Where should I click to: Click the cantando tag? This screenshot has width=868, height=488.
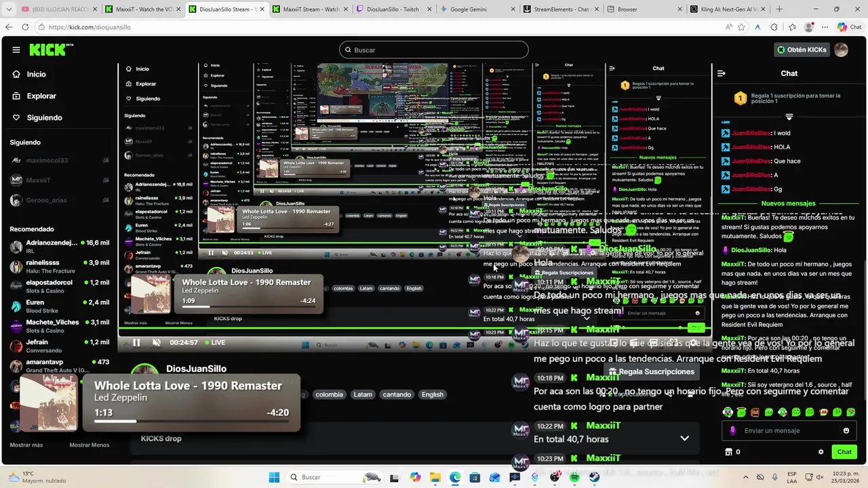[397, 394]
